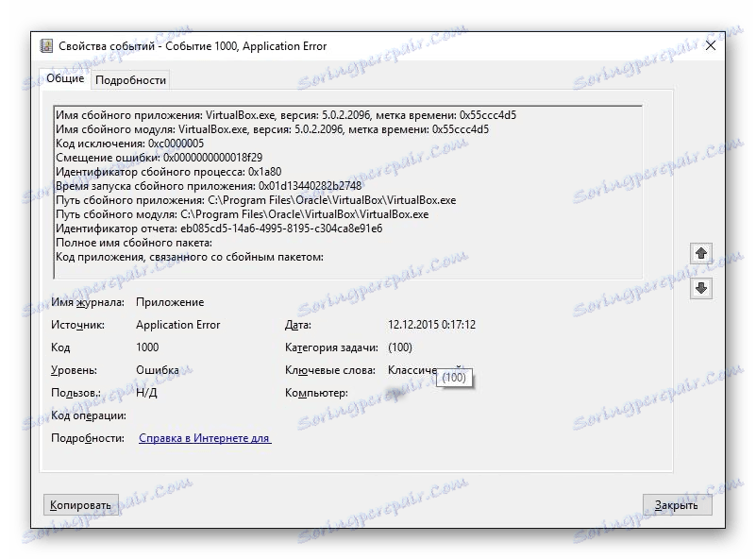Click the source value Application Error
Image resolution: width=756 pixels, height=559 pixels.
[178, 325]
